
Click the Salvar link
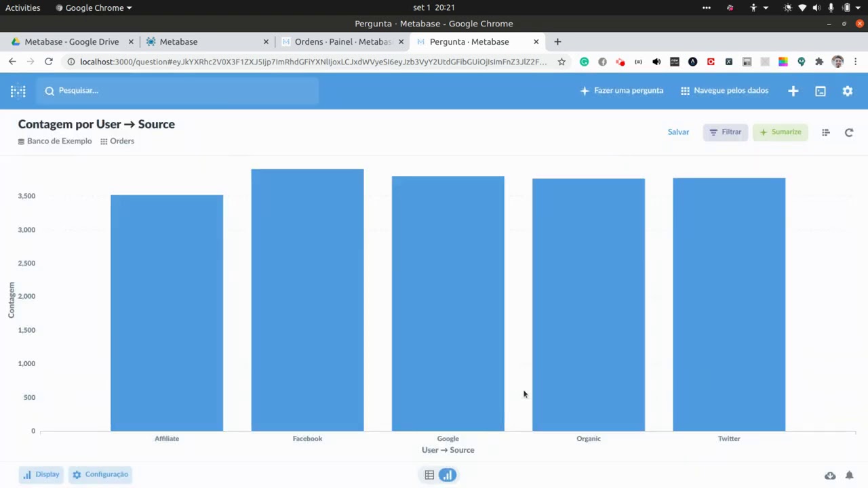[678, 132]
